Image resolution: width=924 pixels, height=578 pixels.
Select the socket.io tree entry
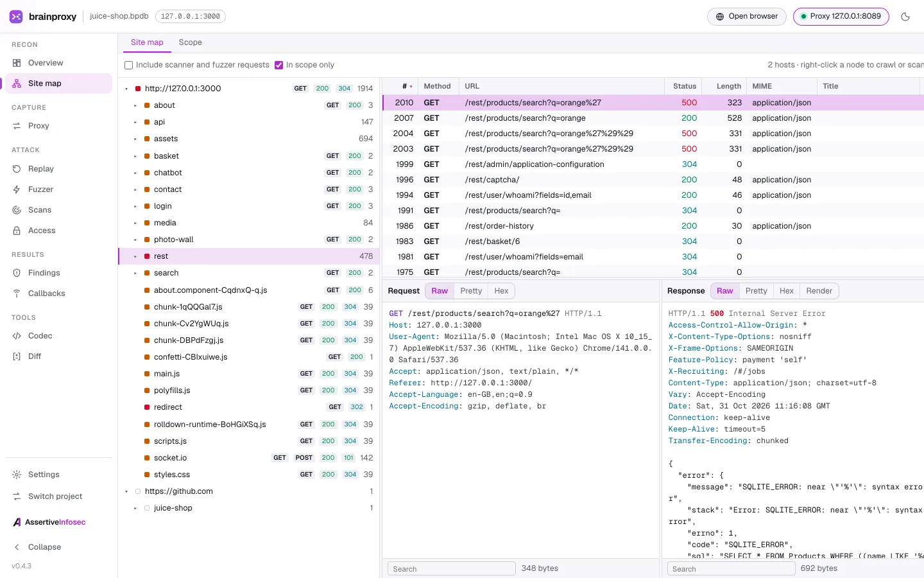tap(249, 458)
